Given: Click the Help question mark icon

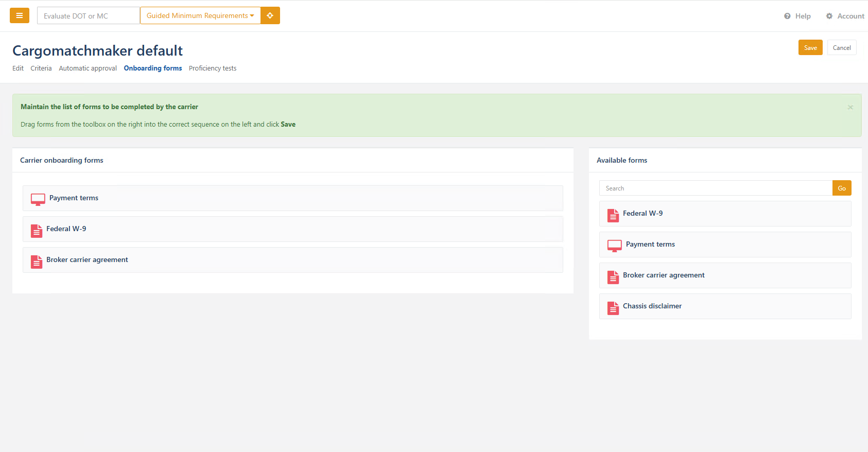Looking at the screenshot, I should pos(787,16).
